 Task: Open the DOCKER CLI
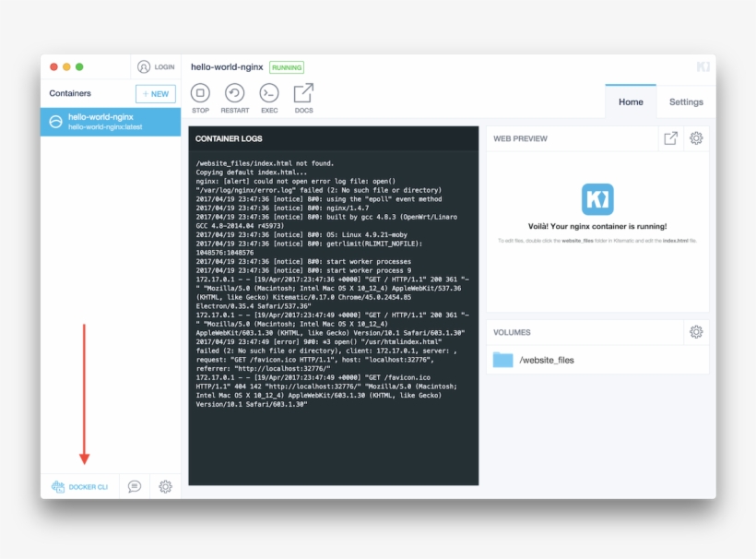pyautogui.click(x=89, y=486)
